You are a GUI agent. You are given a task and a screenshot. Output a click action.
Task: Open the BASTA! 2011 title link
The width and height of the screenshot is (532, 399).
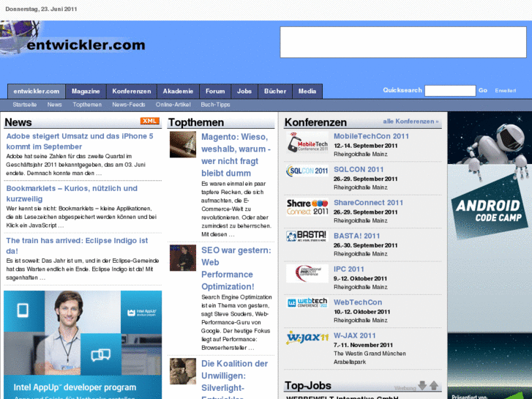[x=357, y=236]
